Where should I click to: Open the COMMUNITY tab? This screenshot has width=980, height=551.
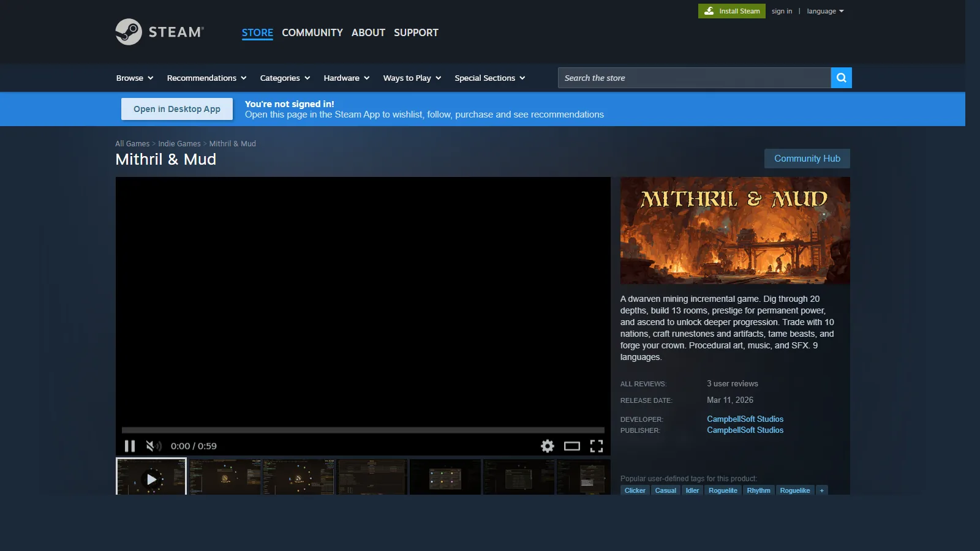[x=312, y=32]
